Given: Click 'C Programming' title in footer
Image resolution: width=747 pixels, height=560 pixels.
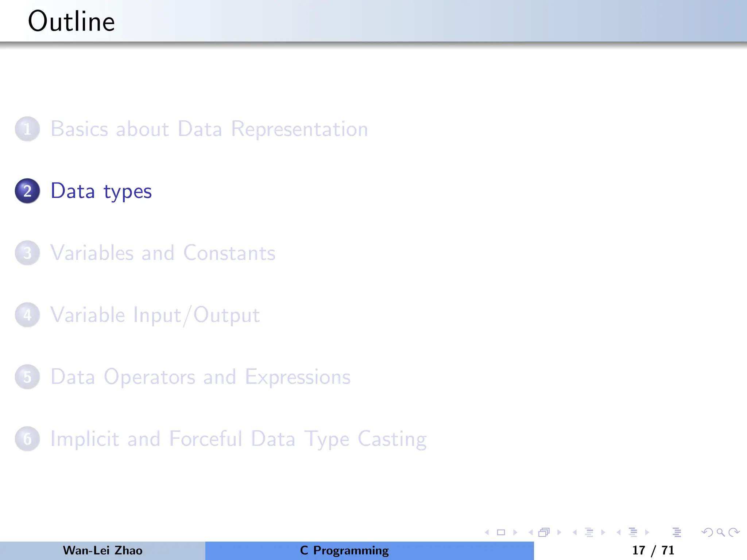Looking at the screenshot, I should [344, 551].
